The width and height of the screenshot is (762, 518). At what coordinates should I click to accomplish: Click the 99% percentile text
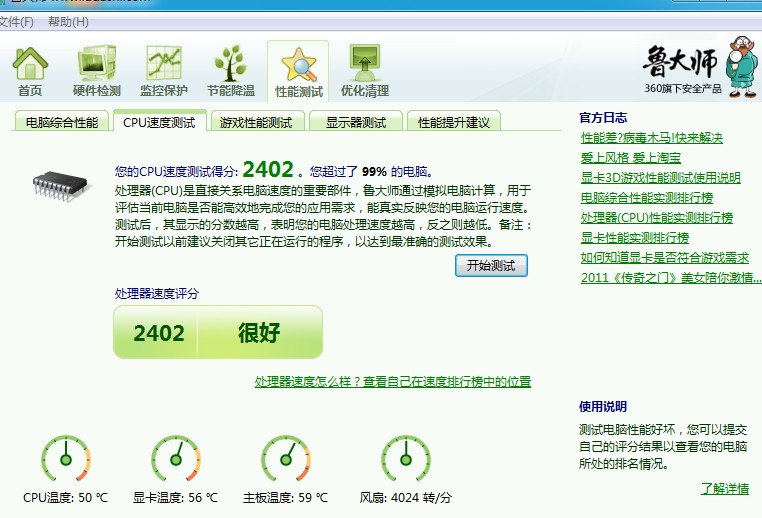point(374,172)
